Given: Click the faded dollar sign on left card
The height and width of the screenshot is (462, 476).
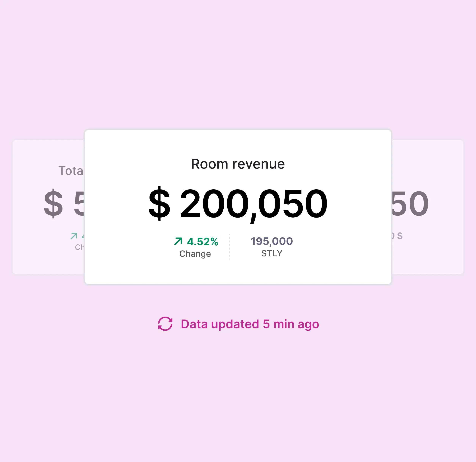Looking at the screenshot, I should tap(53, 203).
